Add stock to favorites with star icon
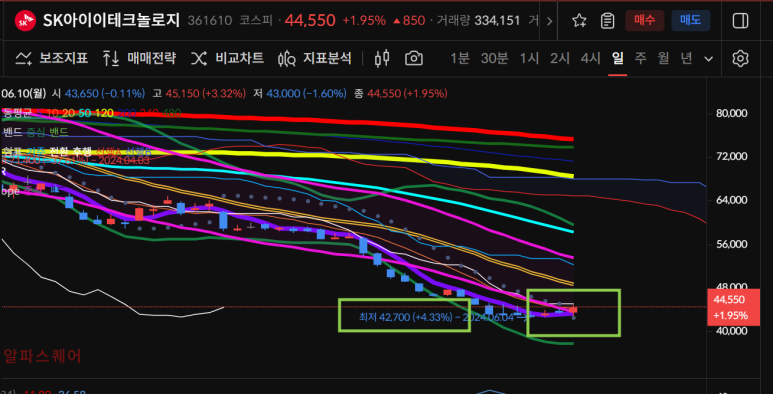This screenshot has width=773, height=394. (x=579, y=21)
